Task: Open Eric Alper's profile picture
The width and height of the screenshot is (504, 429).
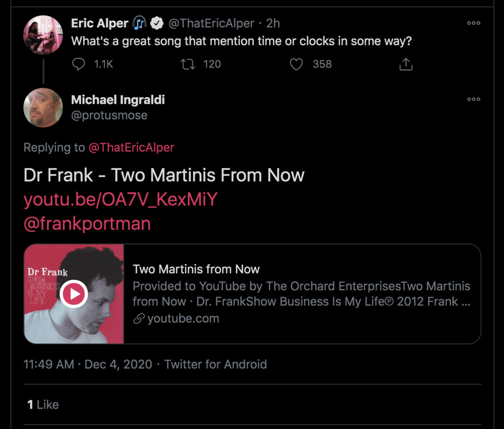Action: [43, 35]
